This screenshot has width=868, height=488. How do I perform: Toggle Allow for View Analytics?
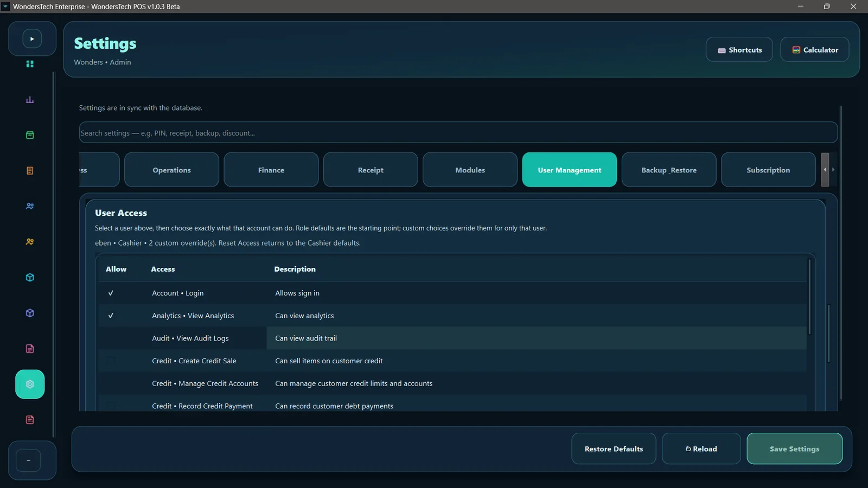[x=111, y=316]
